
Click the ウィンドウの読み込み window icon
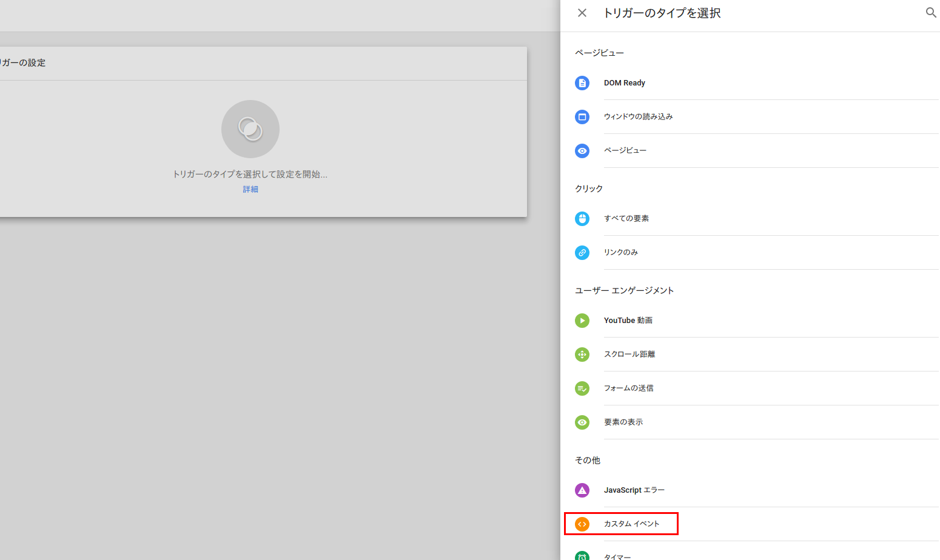[582, 117]
